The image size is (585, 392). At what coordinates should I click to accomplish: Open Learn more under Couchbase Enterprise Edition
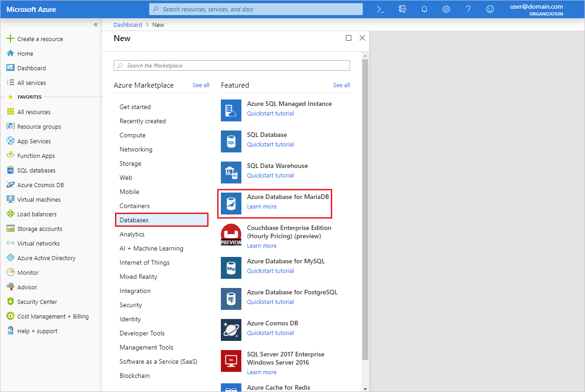click(x=261, y=246)
